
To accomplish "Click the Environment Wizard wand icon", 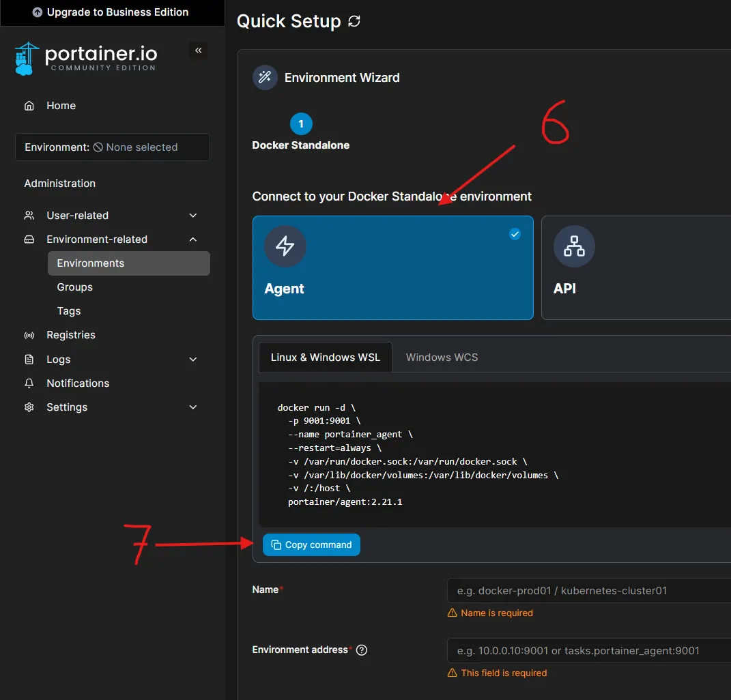I will point(265,78).
